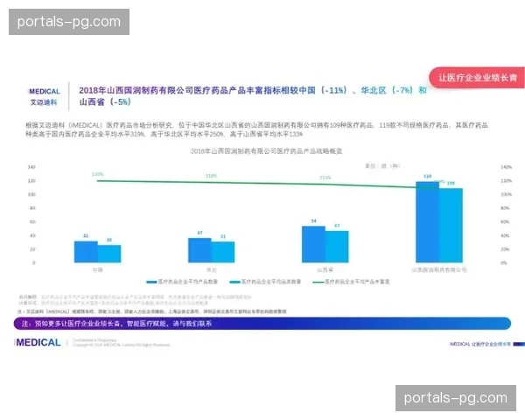The width and height of the screenshot is (525, 420).
Task: Click the copyright text beside the footer logo
Action: click(122, 342)
